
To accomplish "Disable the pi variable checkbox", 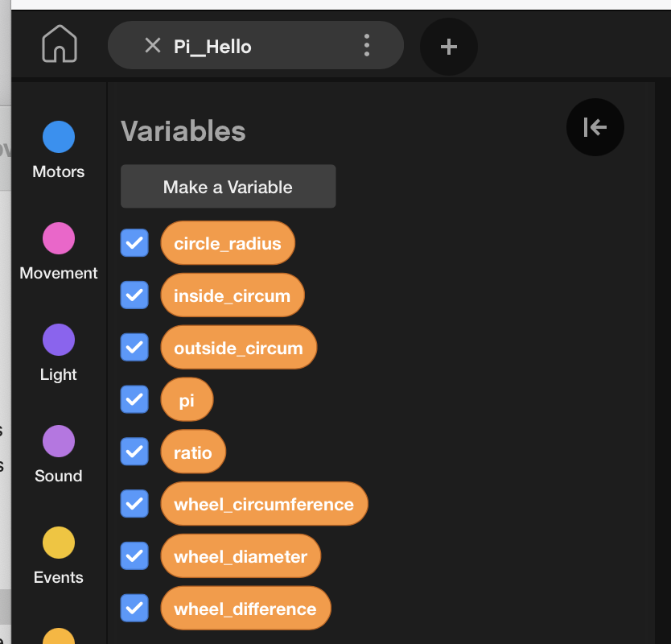I will pyautogui.click(x=134, y=400).
